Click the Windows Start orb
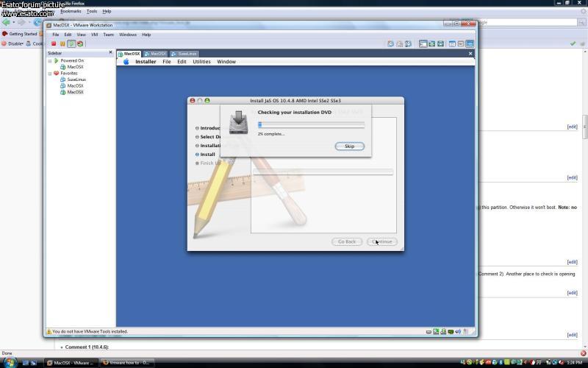 tap(10, 362)
